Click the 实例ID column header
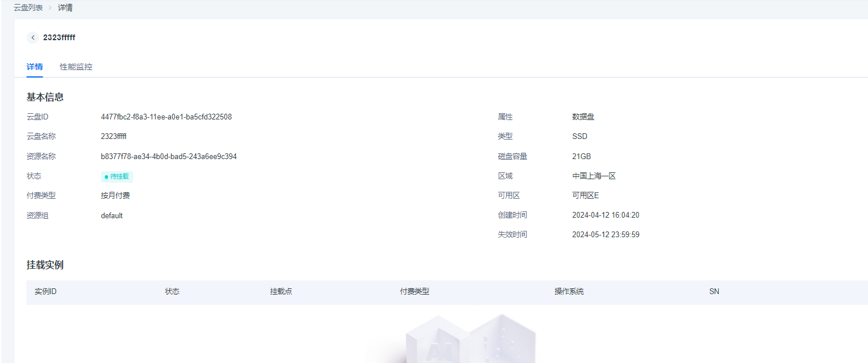Screen dimensions: 868x363 point(45,292)
